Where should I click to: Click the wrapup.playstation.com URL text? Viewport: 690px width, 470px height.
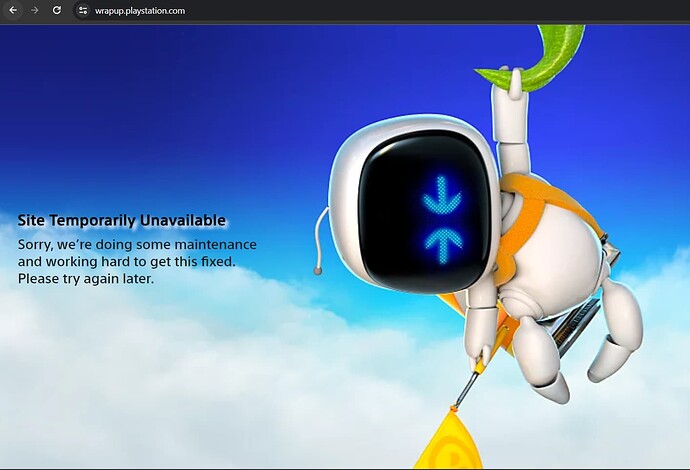140,10
